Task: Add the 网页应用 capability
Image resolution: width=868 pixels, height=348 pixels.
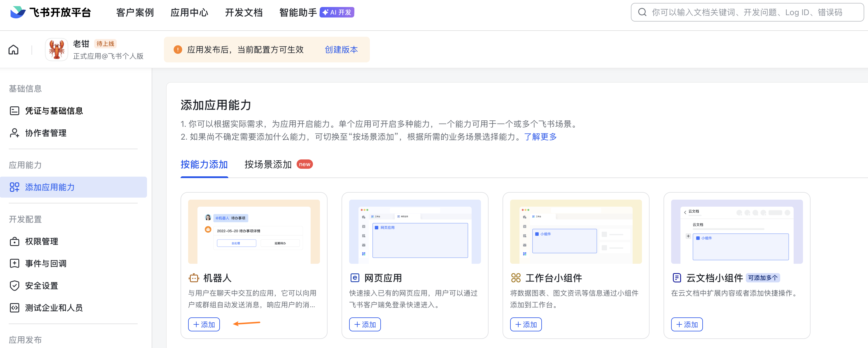Action: pyautogui.click(x=365, y=324)
